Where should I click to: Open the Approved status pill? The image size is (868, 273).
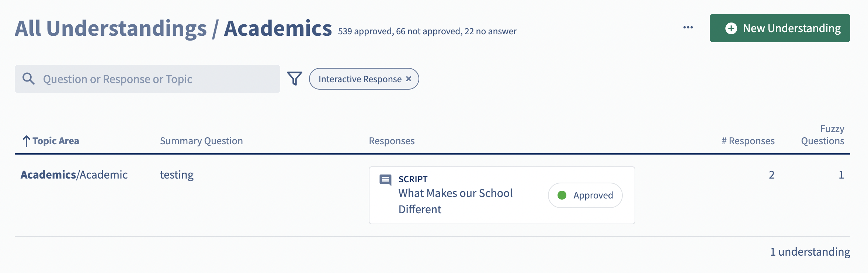585,195
